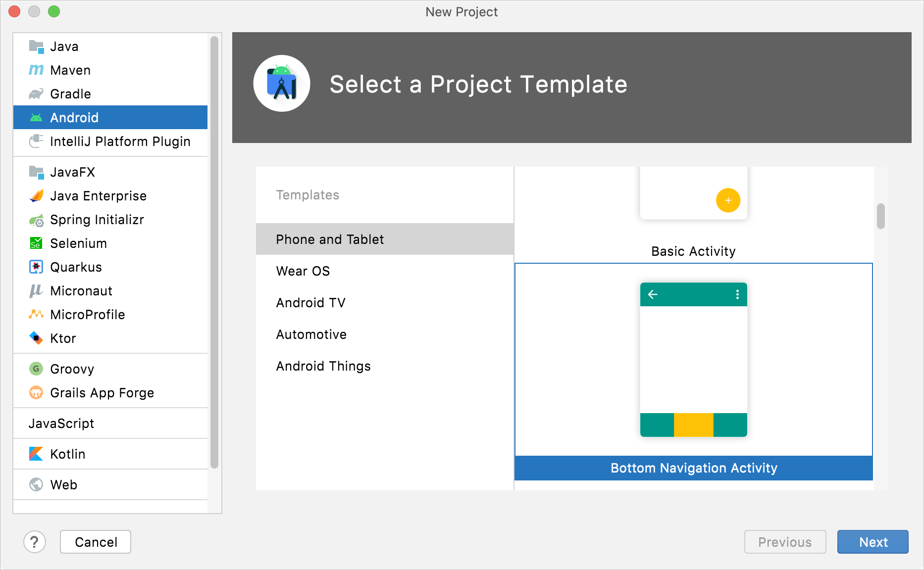The width and height of the screenshot is (924, 570).
Task: Open Android Things templates category
Action: 385,366
